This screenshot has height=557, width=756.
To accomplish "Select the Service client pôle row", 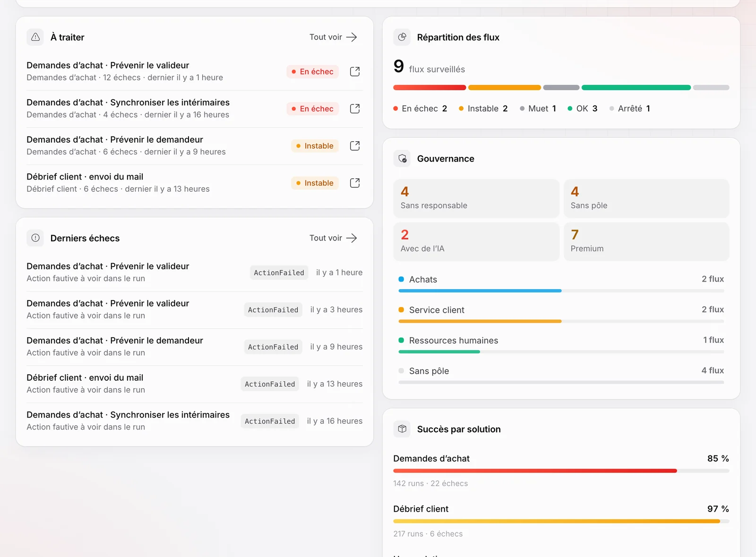I will [561, 314].
